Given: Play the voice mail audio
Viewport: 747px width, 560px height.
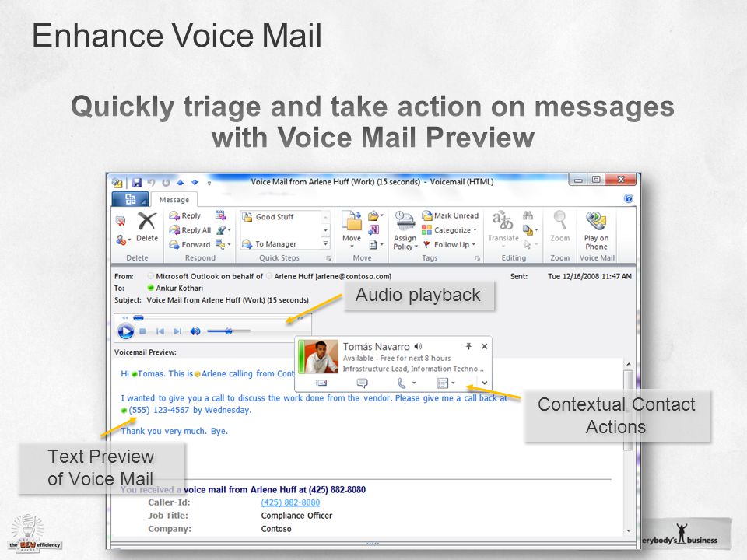Looking at the screenshot, I should click(126, 331).
